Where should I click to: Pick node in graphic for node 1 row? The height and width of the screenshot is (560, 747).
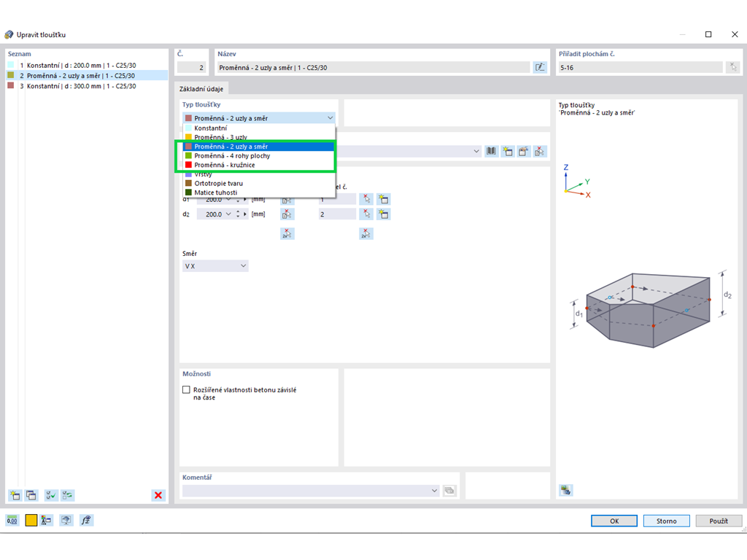(366, 199)
